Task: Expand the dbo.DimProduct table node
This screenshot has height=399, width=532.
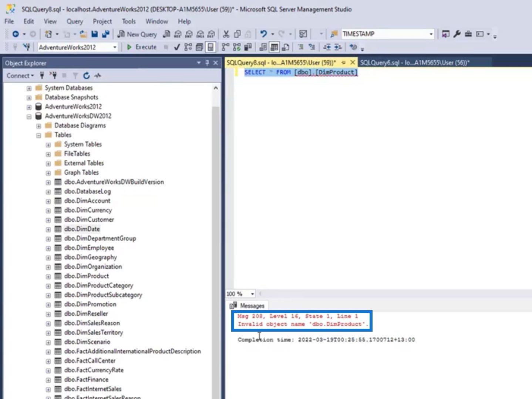Action: pos(48,276)
